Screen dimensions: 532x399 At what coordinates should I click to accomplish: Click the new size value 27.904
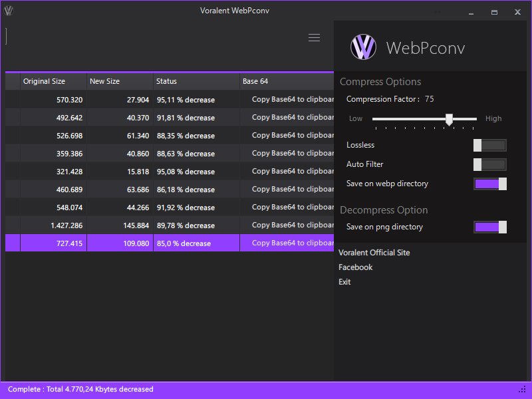coord(138,100)
